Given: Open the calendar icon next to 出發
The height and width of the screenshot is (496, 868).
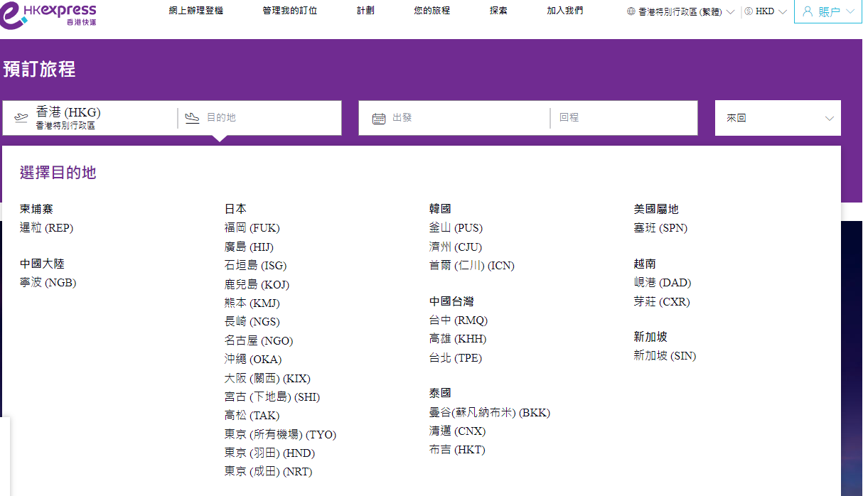Looking at the screenshot, I should tap(380, 117).
